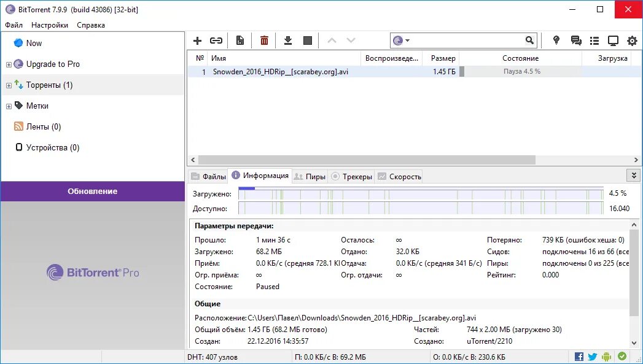
Task: Click the torrent list scroll-right arrow
Action: point(636,160)
